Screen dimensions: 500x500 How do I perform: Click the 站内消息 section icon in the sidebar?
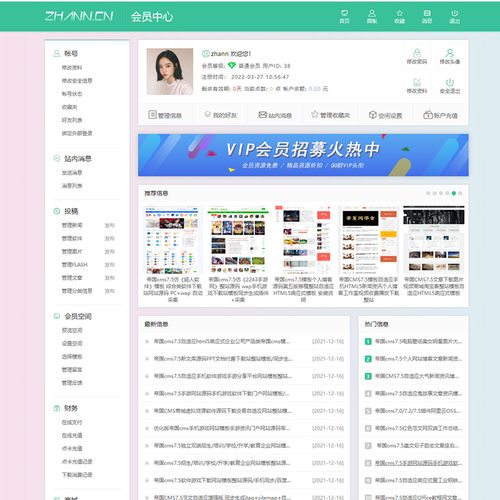coord(57,158)
